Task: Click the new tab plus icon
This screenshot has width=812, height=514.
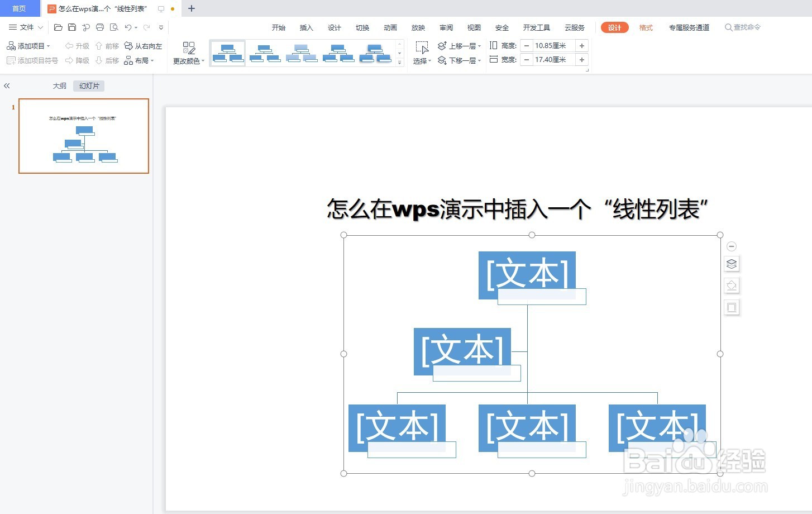Action: click(192, 8)
